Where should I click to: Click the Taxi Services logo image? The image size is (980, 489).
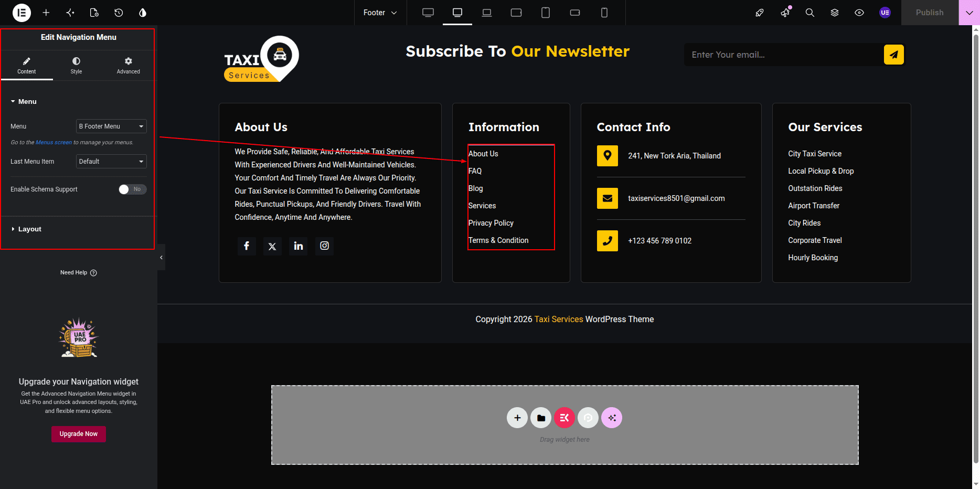261,59
